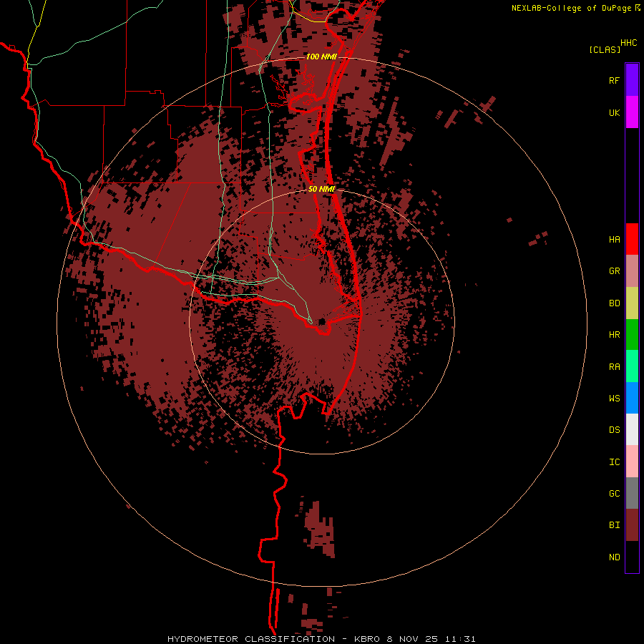Click the BI dark red legend swatch
The width and height of the screenshot is (644, 644).
click(632, 525)
